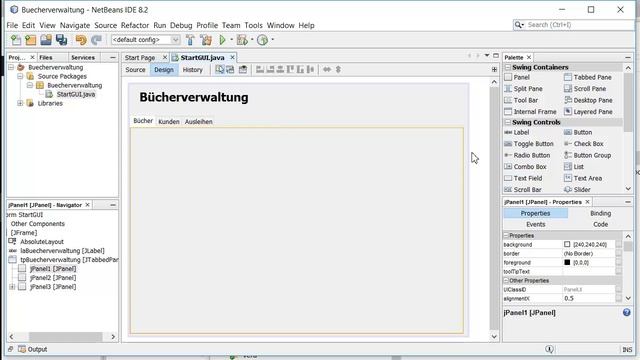
Task: Click the Debug Project toolbar icon
Action: click(x=242, y=40)
